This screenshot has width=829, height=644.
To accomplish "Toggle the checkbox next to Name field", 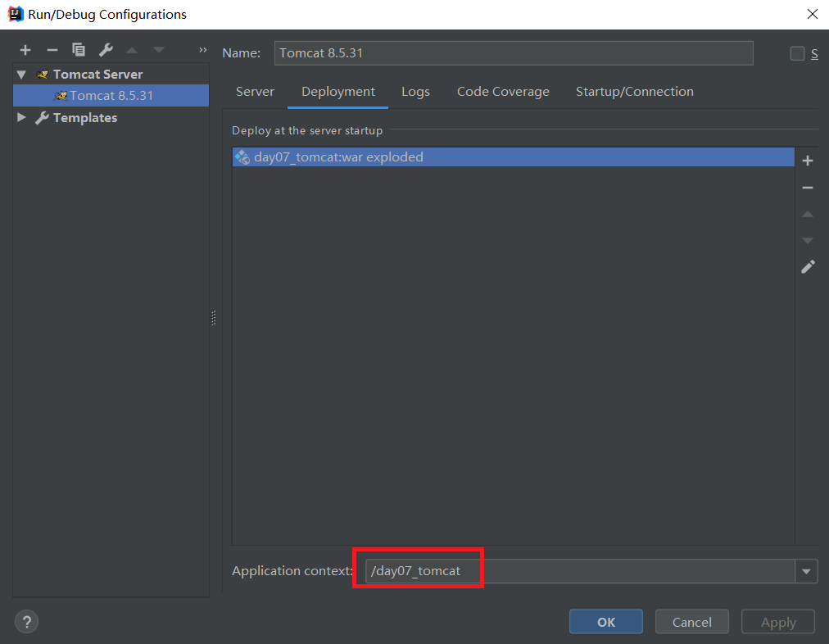I will [x=797, y=53].
